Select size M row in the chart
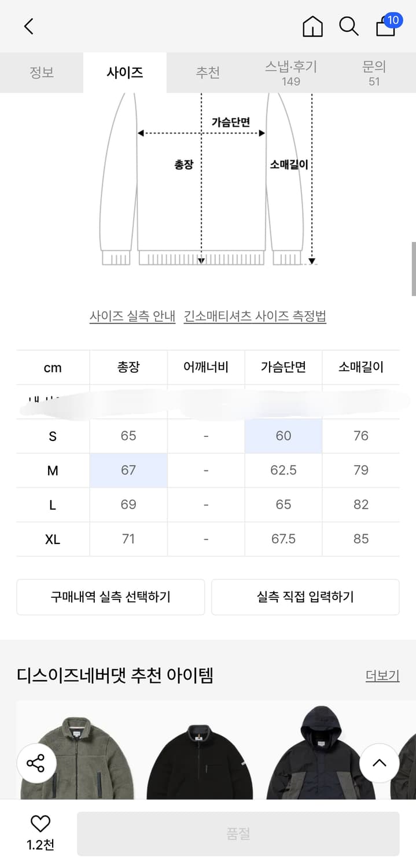 click(x=51, y=470)
